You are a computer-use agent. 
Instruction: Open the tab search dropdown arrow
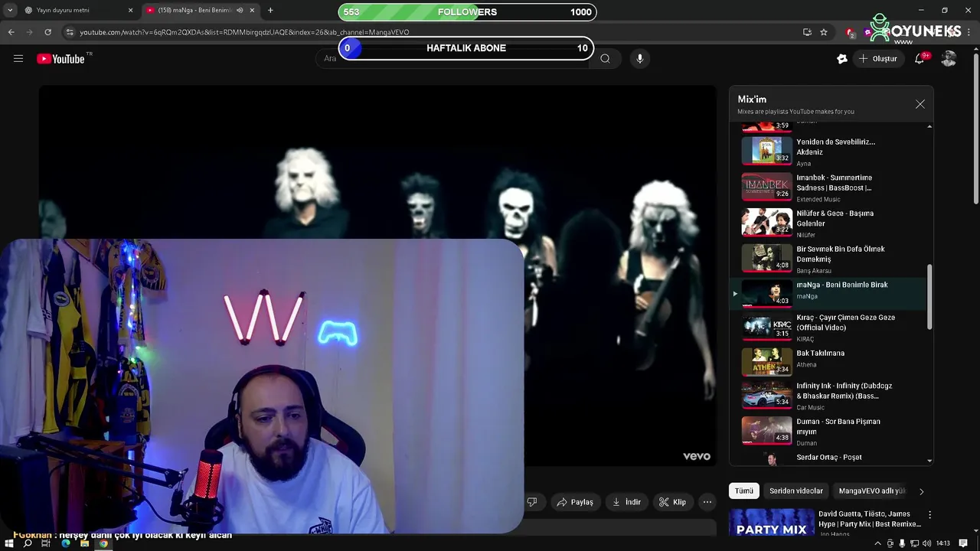(x=9, y=11)
